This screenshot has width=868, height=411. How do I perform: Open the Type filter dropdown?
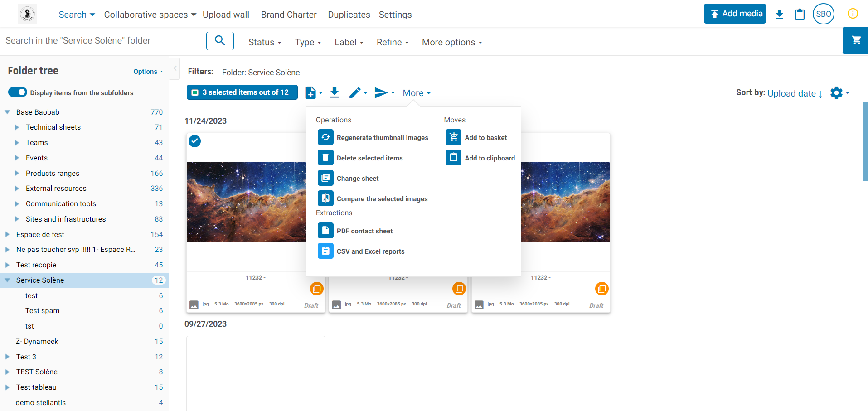coord(308,42)
